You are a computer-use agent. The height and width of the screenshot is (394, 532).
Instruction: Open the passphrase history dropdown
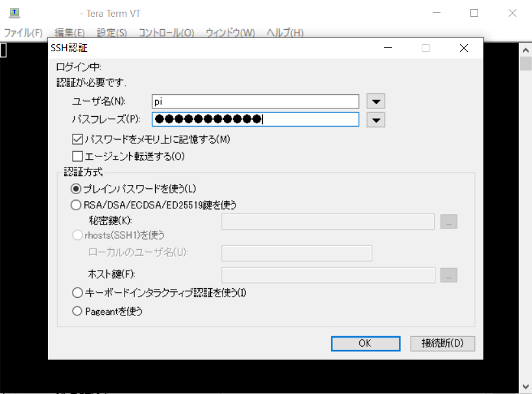[375, 119]
